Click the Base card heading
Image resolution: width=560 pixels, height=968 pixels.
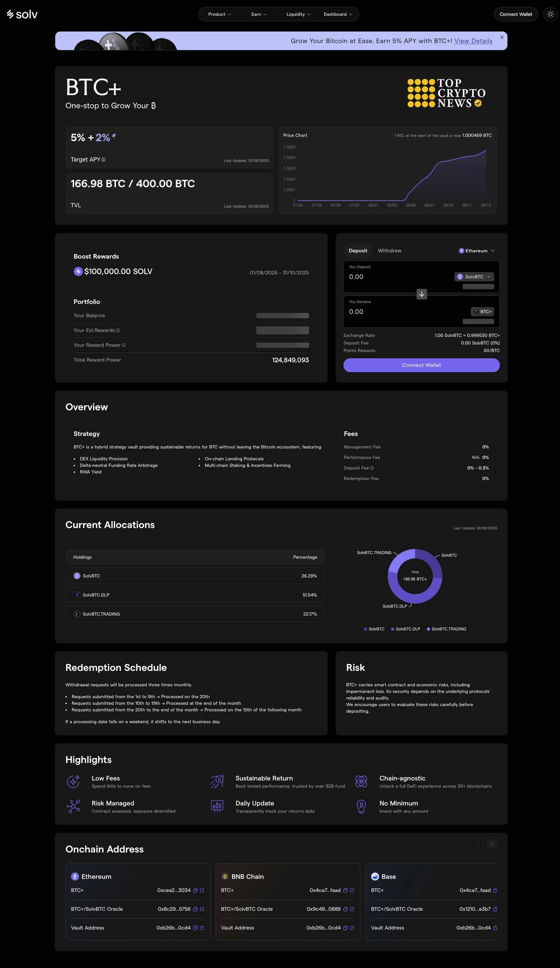(384, 877)
